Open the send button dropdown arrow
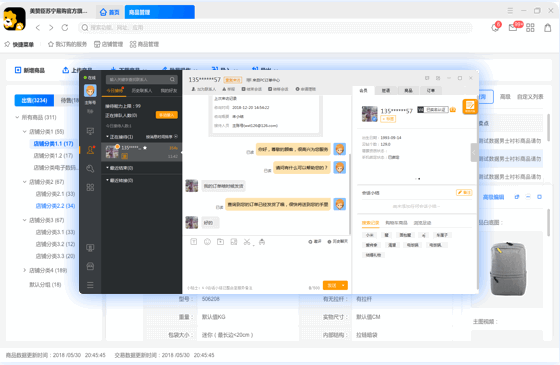Screen dimensions: 560x365 pyautogui.click(x=343, y=285)
